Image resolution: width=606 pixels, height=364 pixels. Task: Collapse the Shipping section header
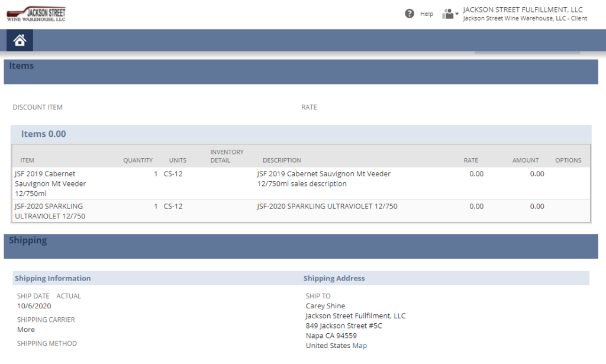301,246
